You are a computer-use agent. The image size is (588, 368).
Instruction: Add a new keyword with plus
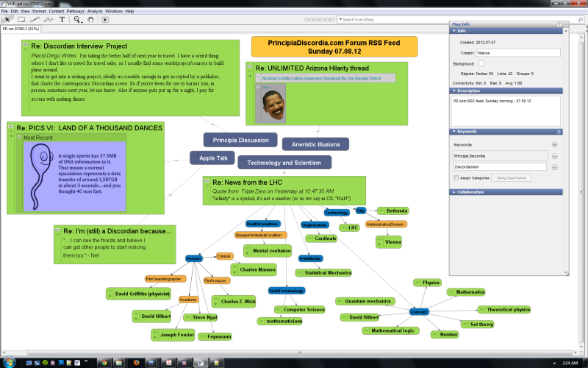pos(555,144)
